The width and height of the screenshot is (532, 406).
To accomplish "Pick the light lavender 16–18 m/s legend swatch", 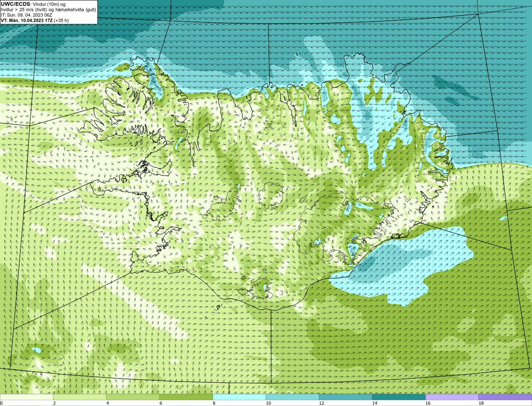I will tap(452, 397).
